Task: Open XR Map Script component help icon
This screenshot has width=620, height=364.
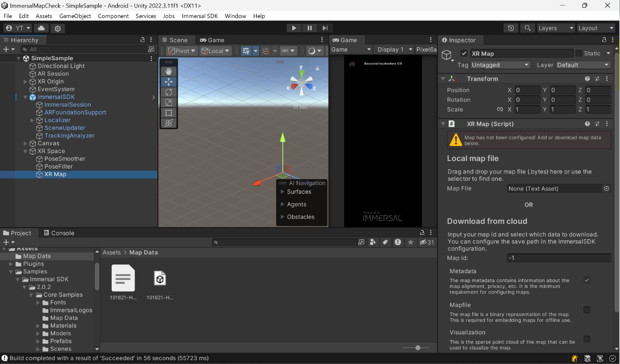Action: pyautogui.click(x=587, y=124)
